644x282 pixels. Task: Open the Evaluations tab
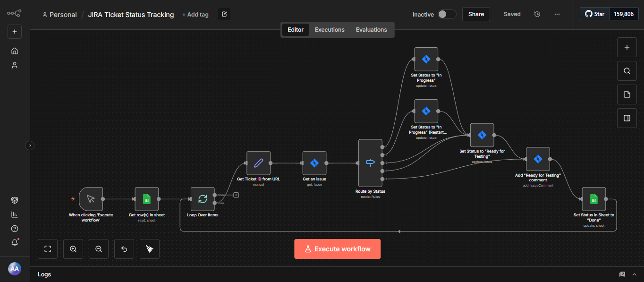point(371,29)
